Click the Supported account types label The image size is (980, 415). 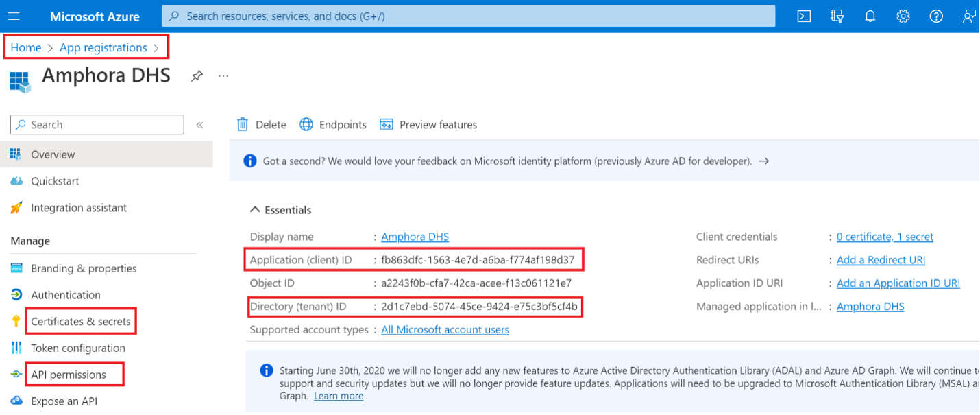coord(309,330)
